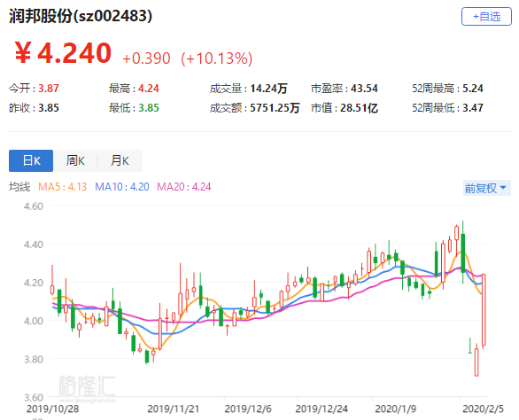This screenshot has height=420, width=519.
Task: Click the MA5 orange moving average label
Action: [62, 187]
